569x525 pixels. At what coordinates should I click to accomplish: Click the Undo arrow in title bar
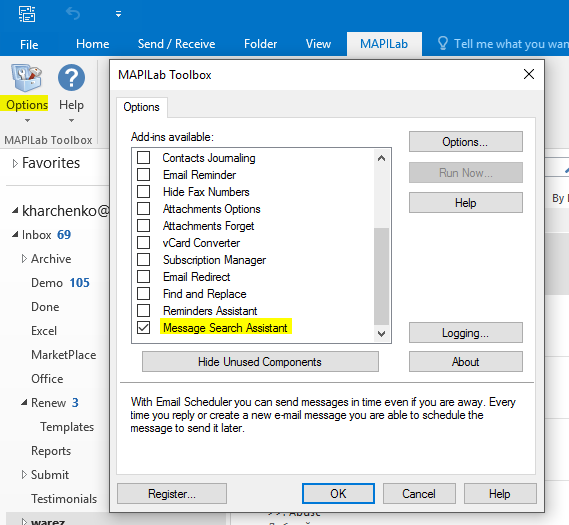73,14
